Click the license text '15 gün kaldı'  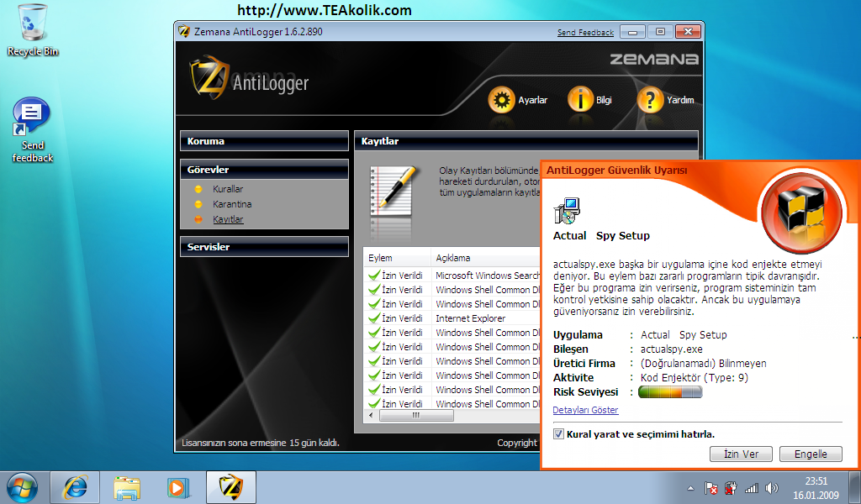[x=314, y=444]
